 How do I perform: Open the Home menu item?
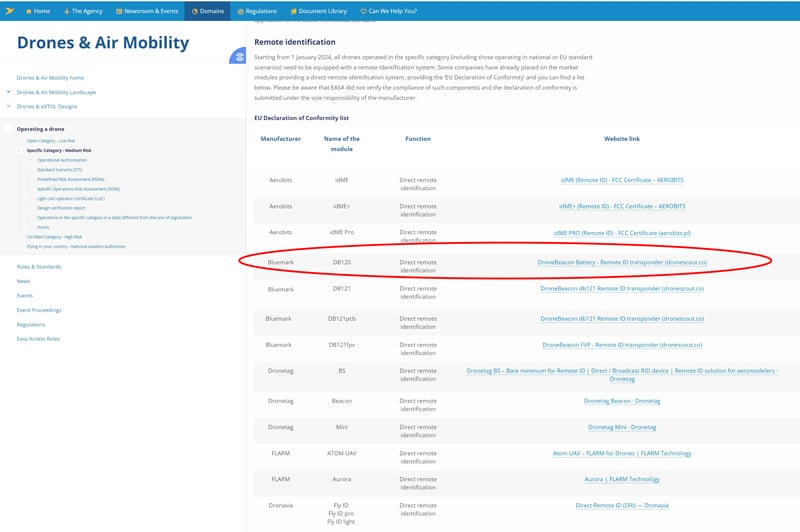(37, 10)
